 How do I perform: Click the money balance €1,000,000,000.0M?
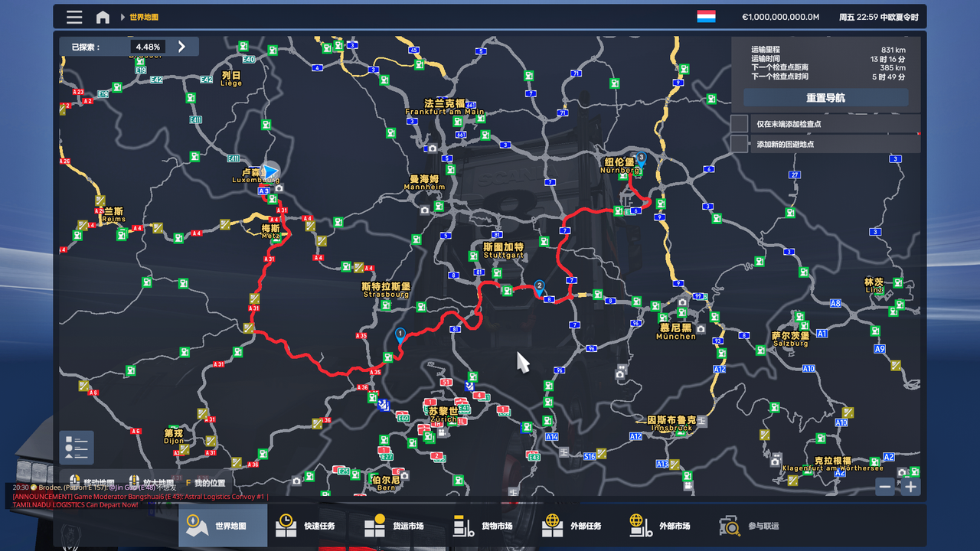[780, 17]
